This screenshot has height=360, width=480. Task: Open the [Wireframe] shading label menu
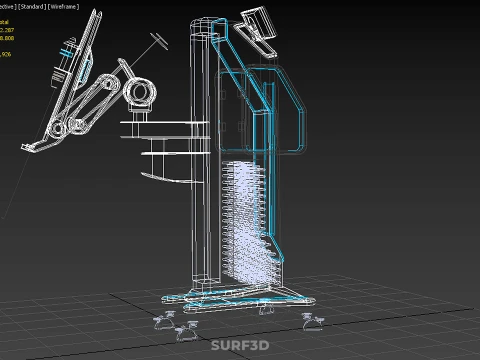point(64,7)
